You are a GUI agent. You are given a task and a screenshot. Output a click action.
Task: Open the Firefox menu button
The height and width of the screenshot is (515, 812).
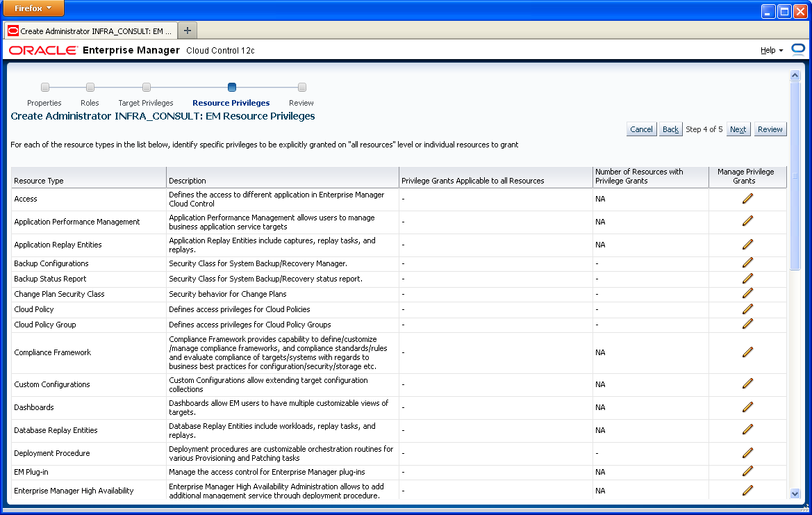coord(33,8)
